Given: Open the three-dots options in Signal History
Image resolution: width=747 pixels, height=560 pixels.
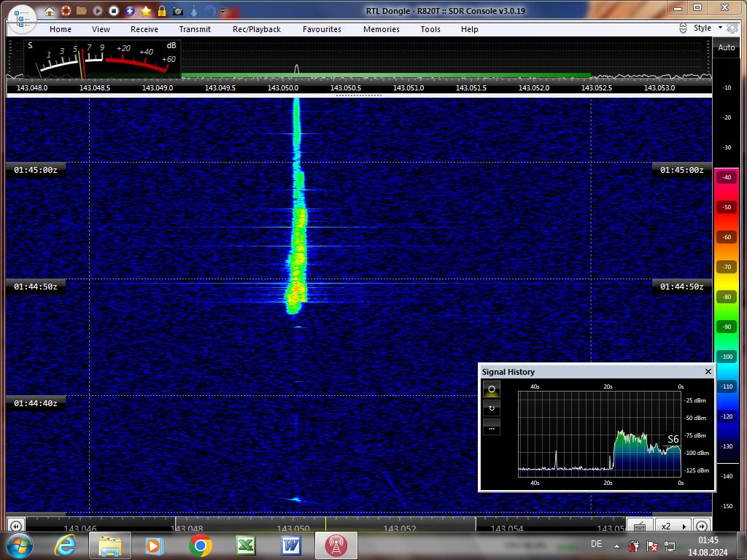Looking at the screenshot, I should pos(492,427).
